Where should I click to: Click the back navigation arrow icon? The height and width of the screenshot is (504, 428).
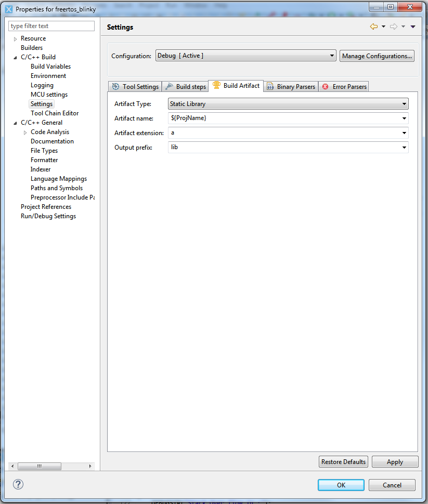[x=373, y=26]
